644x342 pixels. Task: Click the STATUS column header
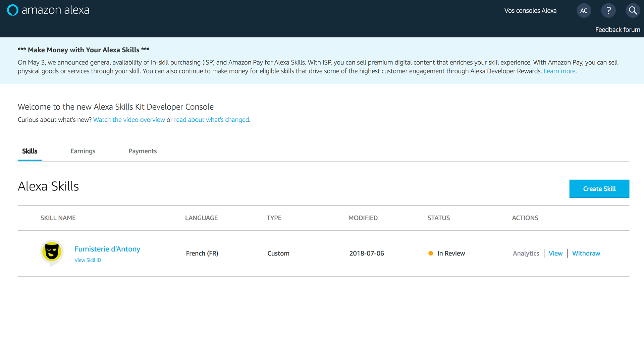(x=438, y=218)
